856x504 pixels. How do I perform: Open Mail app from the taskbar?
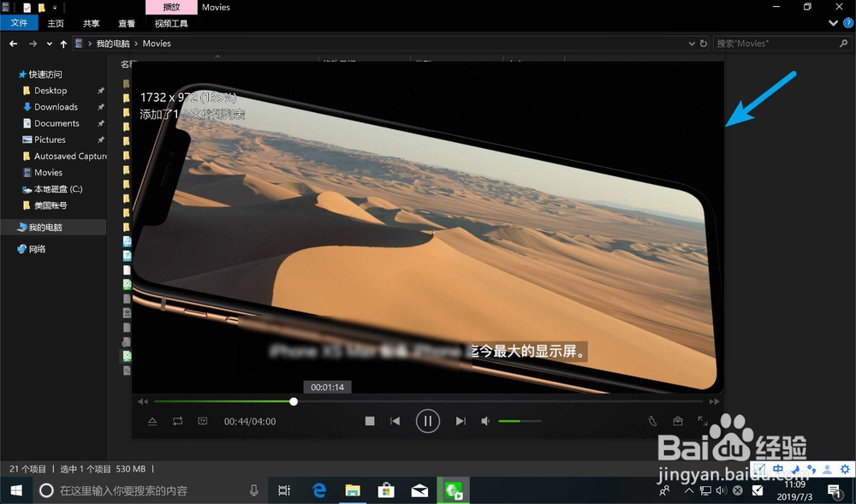(x=419, y=490)
